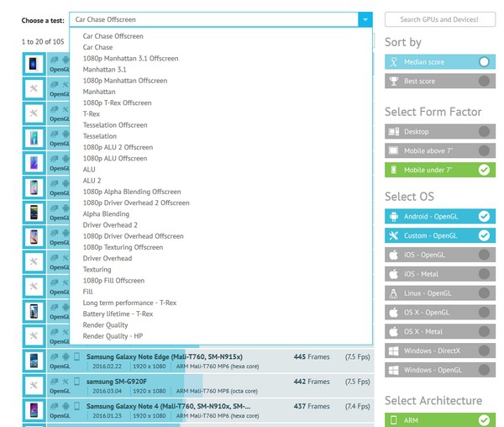
Task: Click the desktop computer icon on Desktop
Action: point(394,131)
